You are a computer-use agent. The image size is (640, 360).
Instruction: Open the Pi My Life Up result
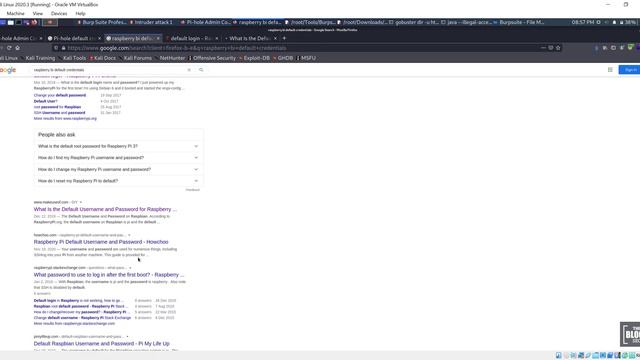102,344
